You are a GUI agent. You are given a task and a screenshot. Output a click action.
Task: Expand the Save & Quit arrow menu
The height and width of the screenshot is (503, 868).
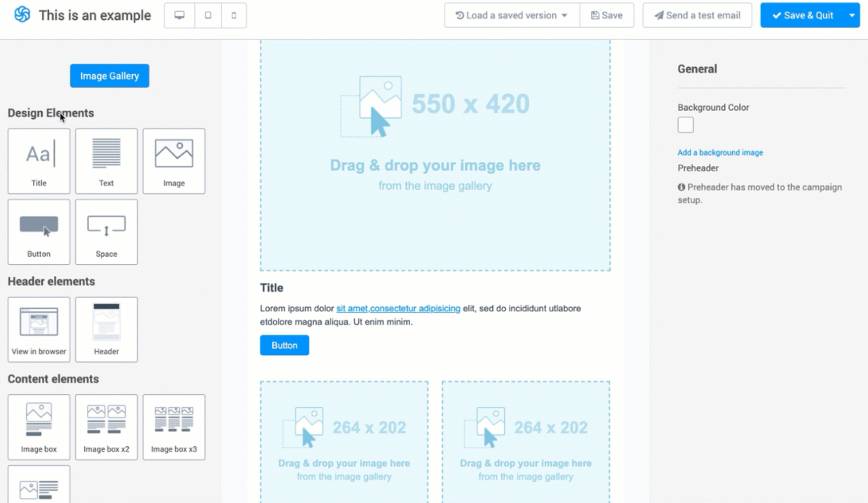click(x=852, y=15)
